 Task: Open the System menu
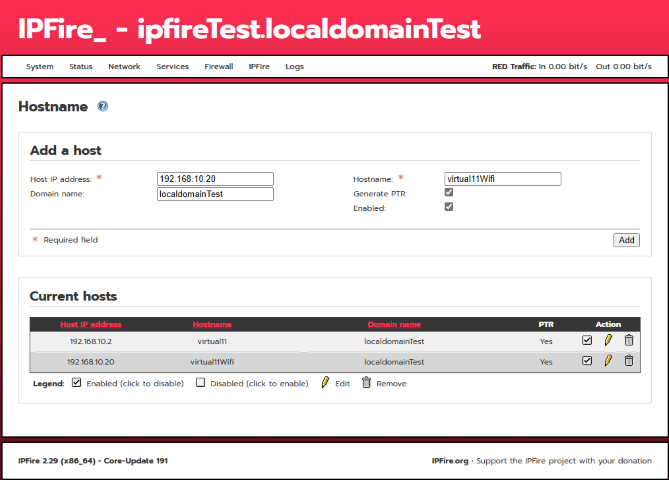tap(40, 67)
